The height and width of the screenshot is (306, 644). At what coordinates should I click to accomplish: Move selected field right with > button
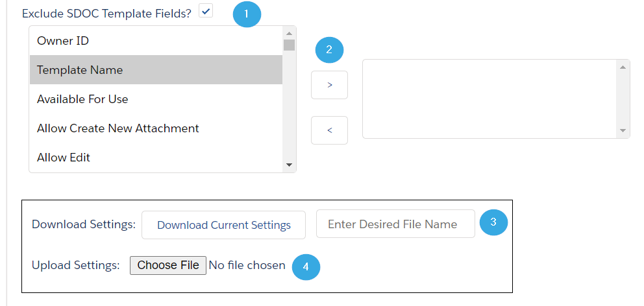[x=329, y=85]
